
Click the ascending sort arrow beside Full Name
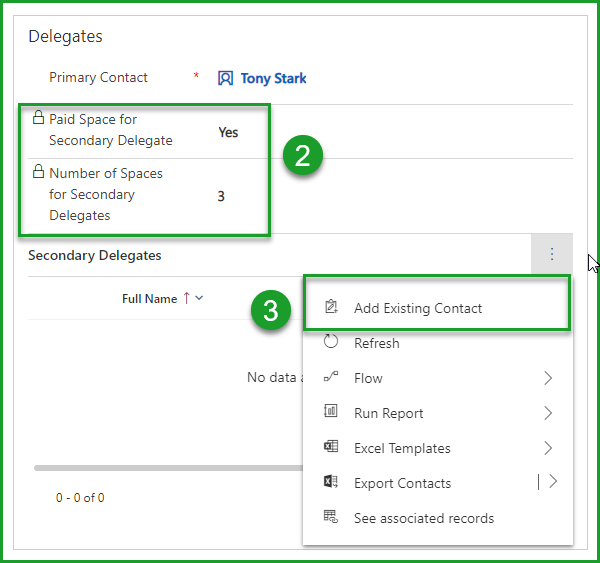(x=187, y=298)
